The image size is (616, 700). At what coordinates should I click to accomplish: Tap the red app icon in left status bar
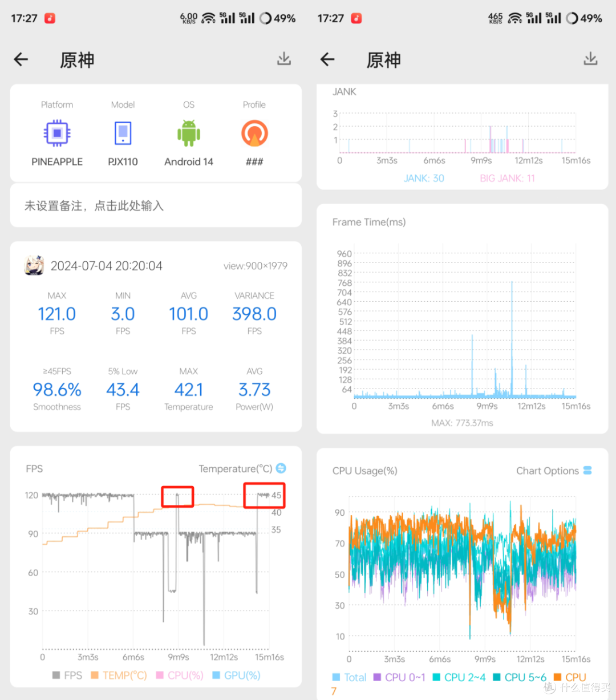click(x=50, y=18)
